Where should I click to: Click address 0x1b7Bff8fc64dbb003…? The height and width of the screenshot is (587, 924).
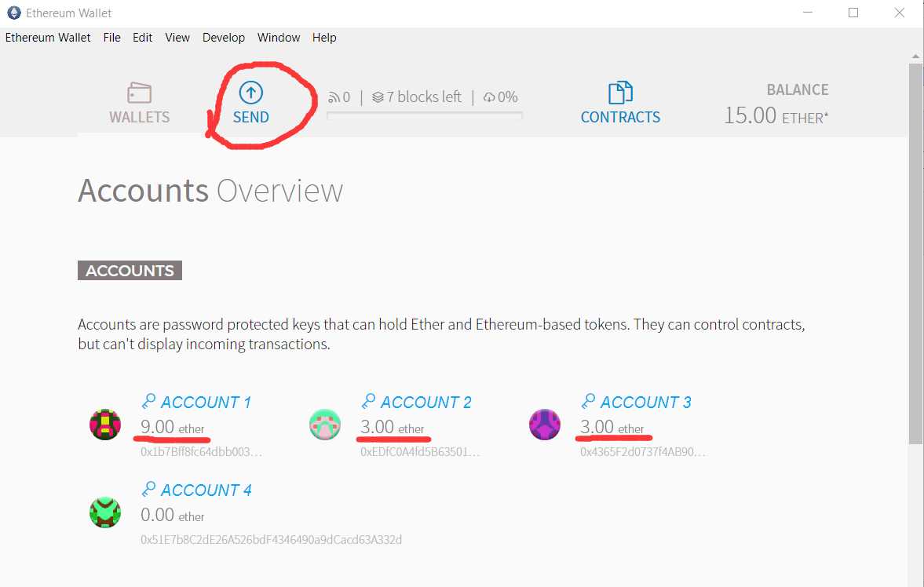(201, 452)
